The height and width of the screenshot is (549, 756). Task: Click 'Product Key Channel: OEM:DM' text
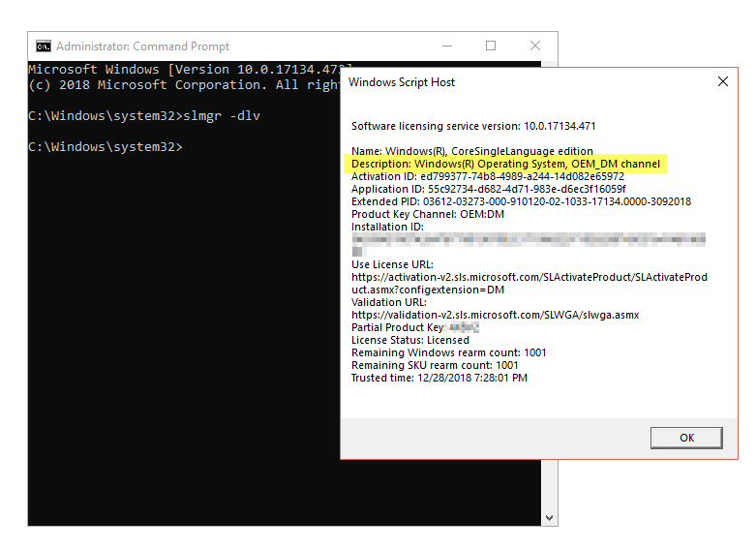pos(428,214)
